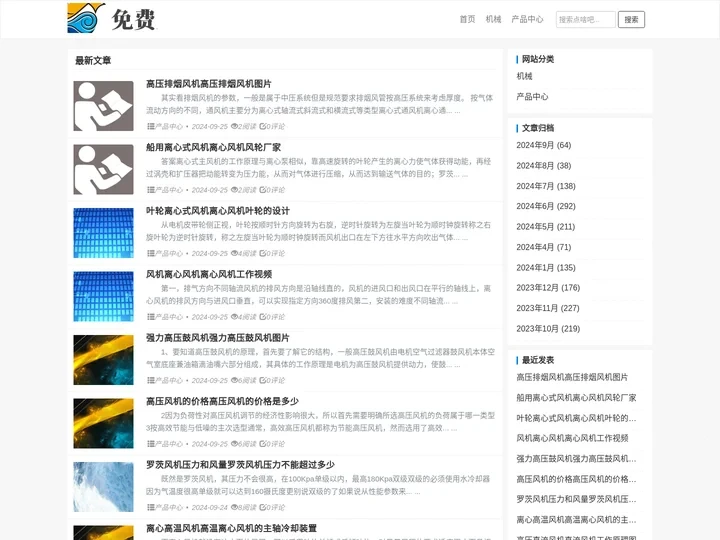
Task: Open thumbnail of 叶轮离心式风机离心风机叶轮的设计 article
Action: point(103,233)
